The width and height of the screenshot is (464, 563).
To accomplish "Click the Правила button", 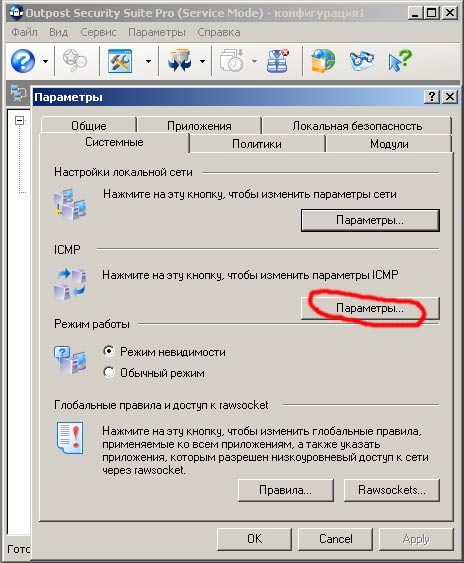I will (x=286, y=490).
